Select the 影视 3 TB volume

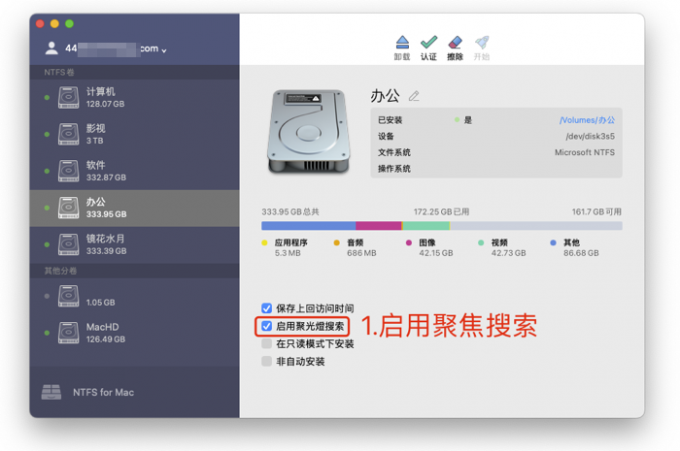pyautogui.click(x=134, y=134)
